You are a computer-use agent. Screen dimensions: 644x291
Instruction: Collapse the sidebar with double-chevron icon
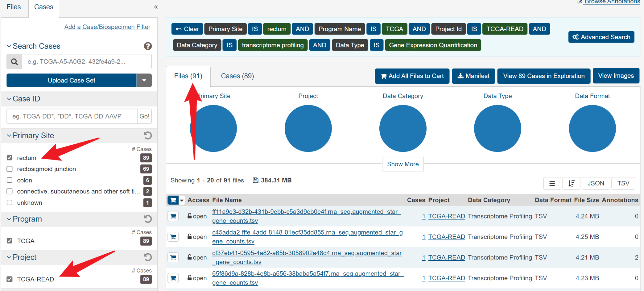tap(156, 7)
